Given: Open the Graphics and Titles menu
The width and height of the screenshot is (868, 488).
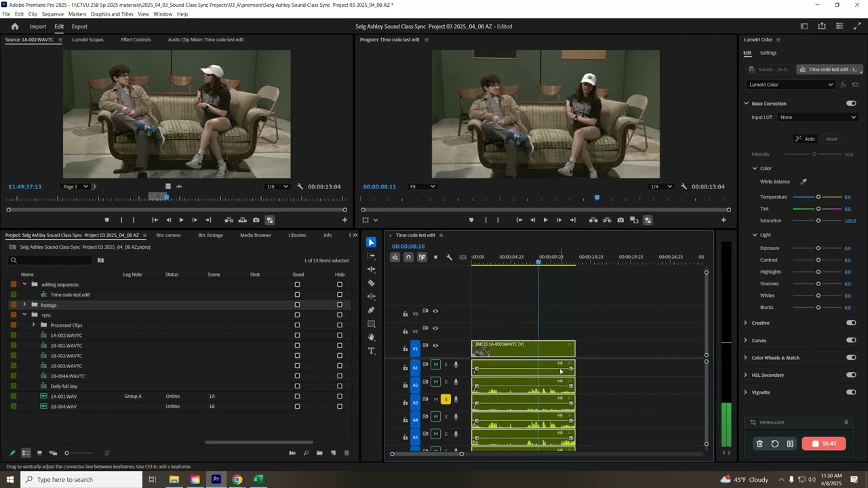Looking at the screenshot, I should [112, 14].
